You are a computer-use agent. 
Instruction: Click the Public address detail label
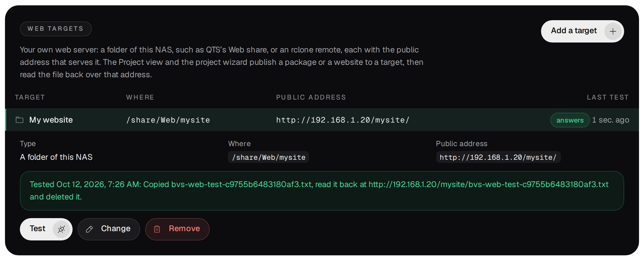(462, 144)
